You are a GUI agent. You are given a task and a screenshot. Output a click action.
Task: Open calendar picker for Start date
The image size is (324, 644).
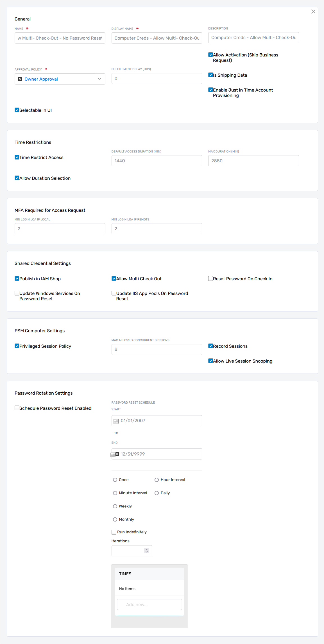click(x=116, y=421)
